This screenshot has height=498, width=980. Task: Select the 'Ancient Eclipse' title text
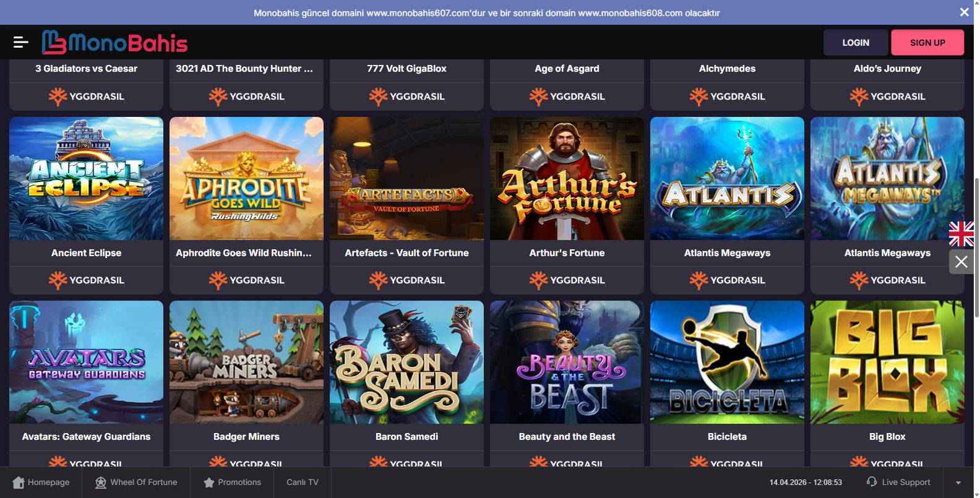coord(87,253)
